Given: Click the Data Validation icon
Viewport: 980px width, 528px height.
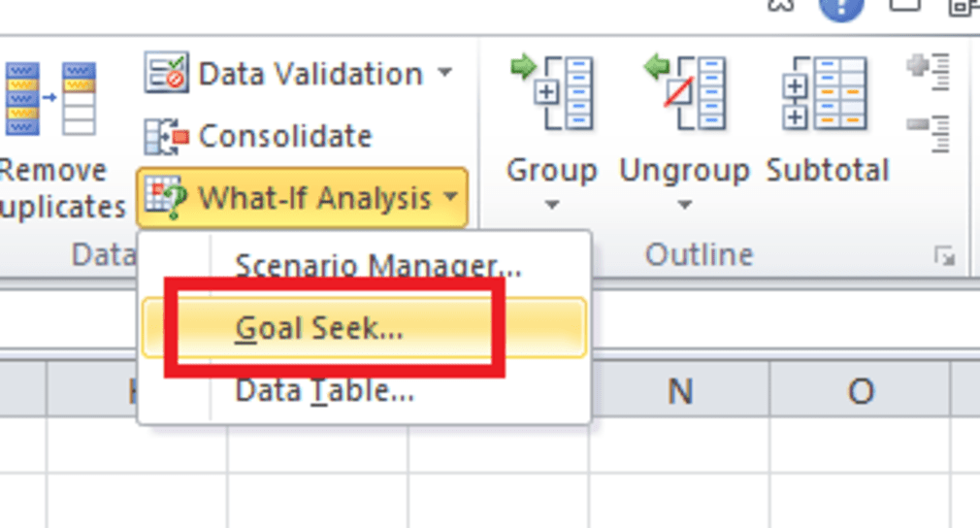Looking at the screenshot, I should click(166, 74).
